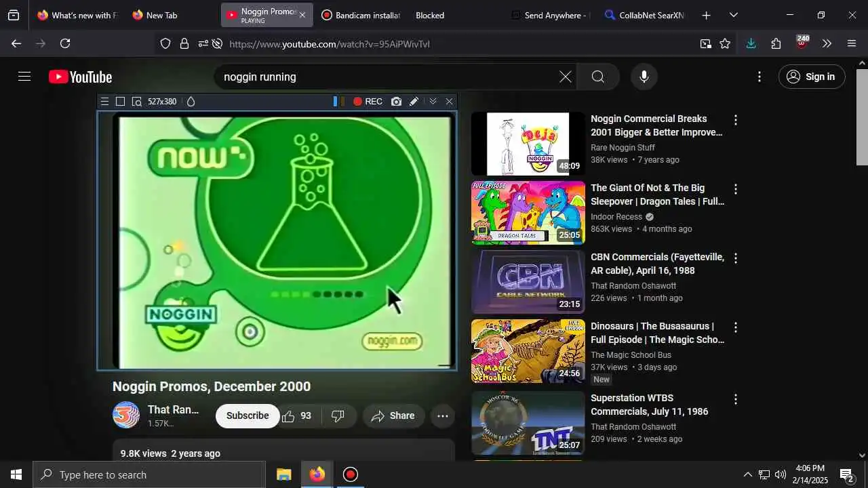The width and height of the screenshot is (868, 488).
Task: Go back to the previous page
Action: (16, 43)
